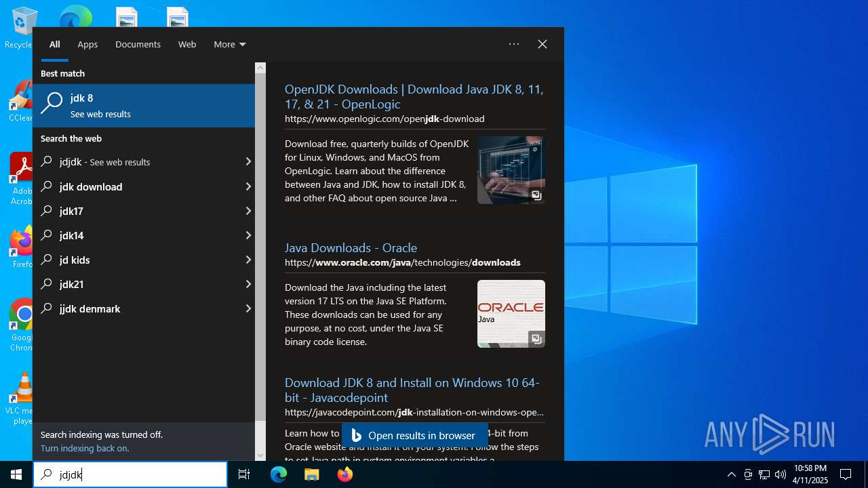The width and height of the screenshot is (868, 488).
Task: Open File Explorer from the taskbar
Action: pos(311,474)
